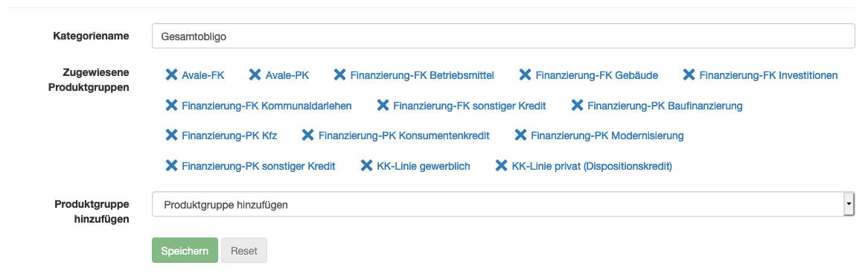Viewport: 868px width, 274px height.
Task: Remove Finanzierung-PK Modernisierung via X icon
Action: tap(520, 135)
